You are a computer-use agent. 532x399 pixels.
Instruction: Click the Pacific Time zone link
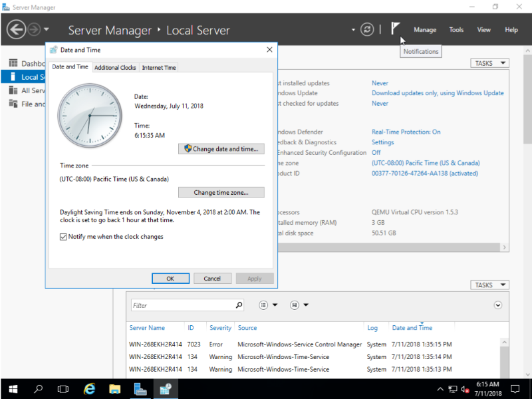coord(426,163)
